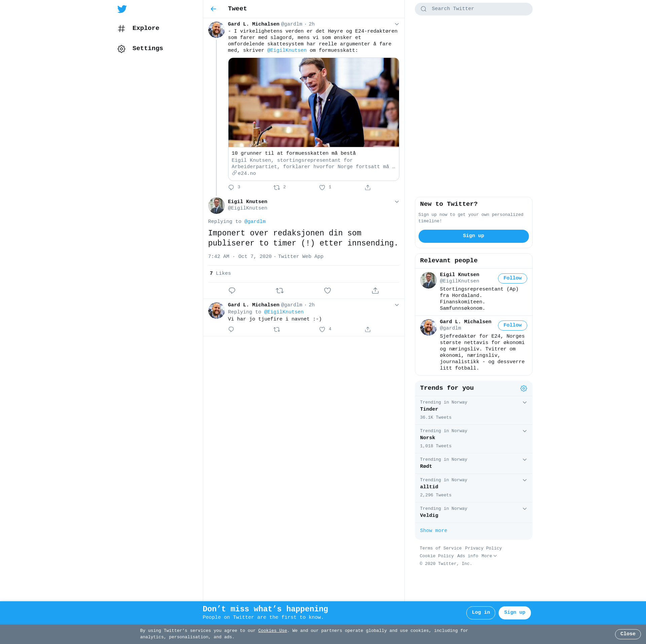Open Rødt trend options chevron
This screenshot has width=646, height=644.
[525, 460]
